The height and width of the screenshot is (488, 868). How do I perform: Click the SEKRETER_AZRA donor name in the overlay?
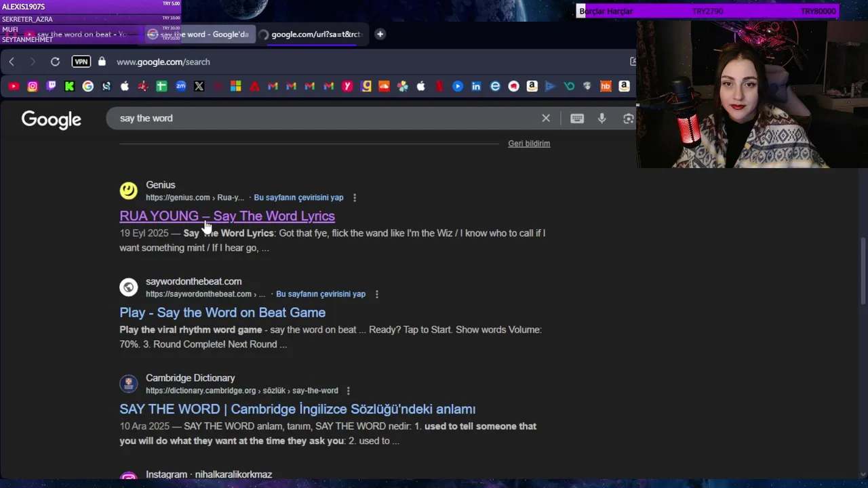27,19
